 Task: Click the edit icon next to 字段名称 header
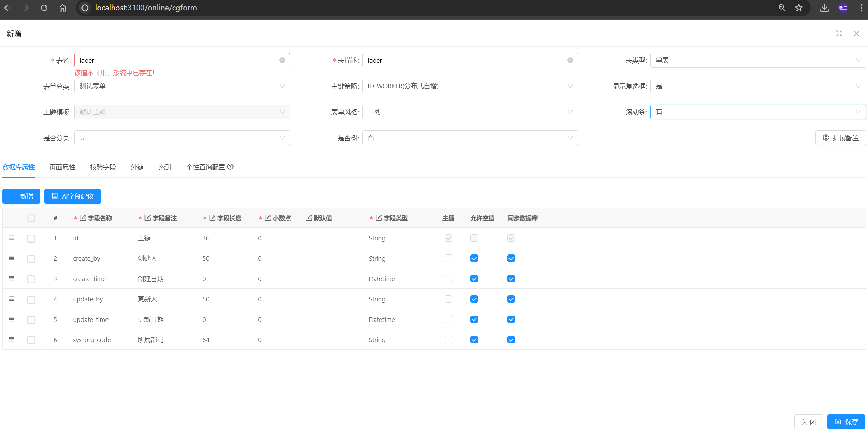point(83,218)
